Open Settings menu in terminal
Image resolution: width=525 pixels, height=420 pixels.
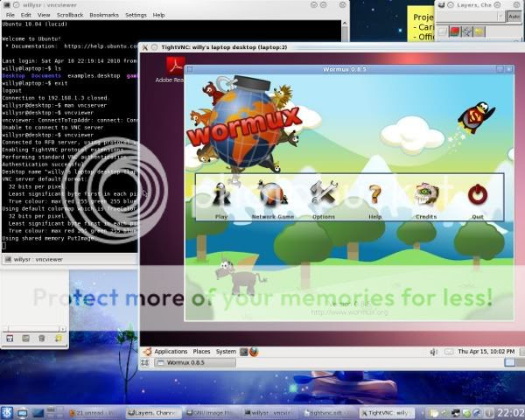coord(136,15)
